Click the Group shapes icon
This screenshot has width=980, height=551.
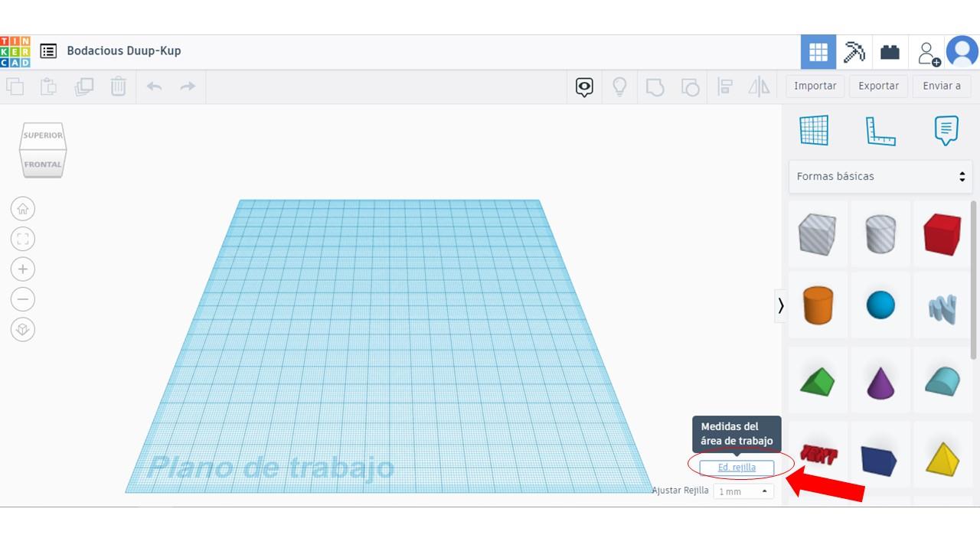(x=655, y=87)
